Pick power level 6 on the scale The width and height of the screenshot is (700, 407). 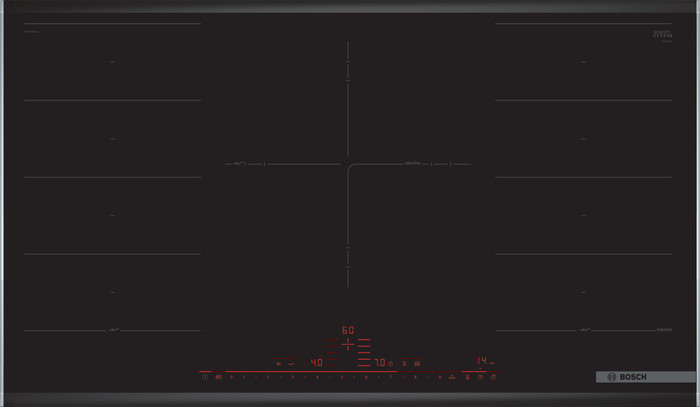click(x=367, y=377)
